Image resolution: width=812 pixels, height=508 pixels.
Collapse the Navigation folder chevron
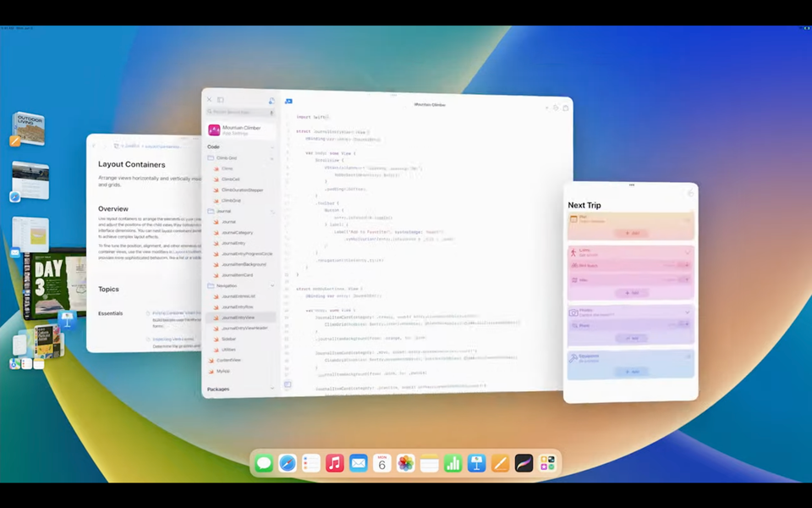pos(272,285)
